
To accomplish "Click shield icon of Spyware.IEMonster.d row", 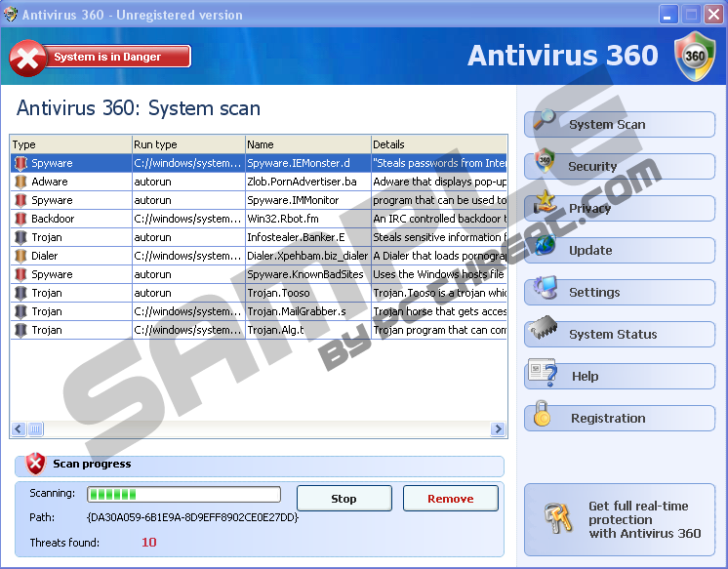I will [20, 163].
